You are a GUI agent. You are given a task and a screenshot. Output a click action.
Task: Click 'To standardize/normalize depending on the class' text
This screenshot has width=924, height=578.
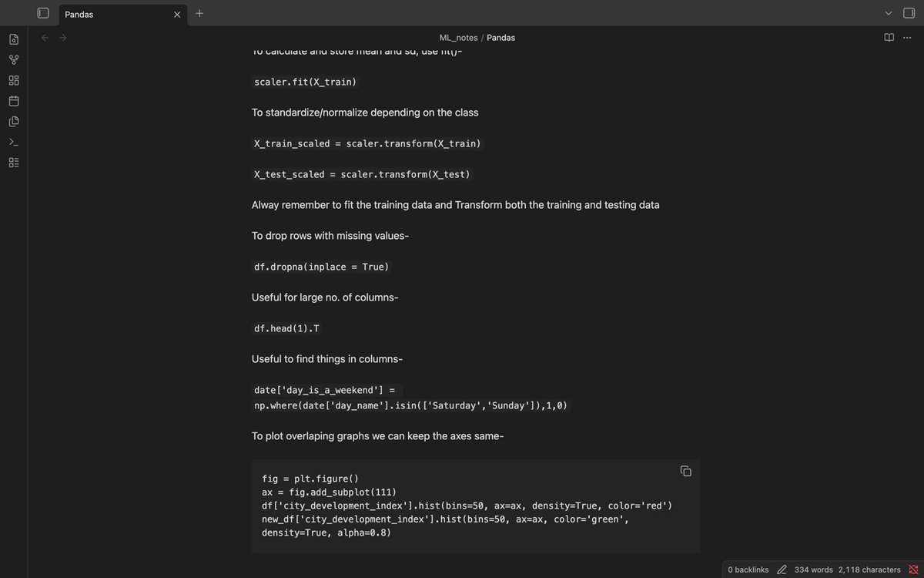[x=365, y=113]
